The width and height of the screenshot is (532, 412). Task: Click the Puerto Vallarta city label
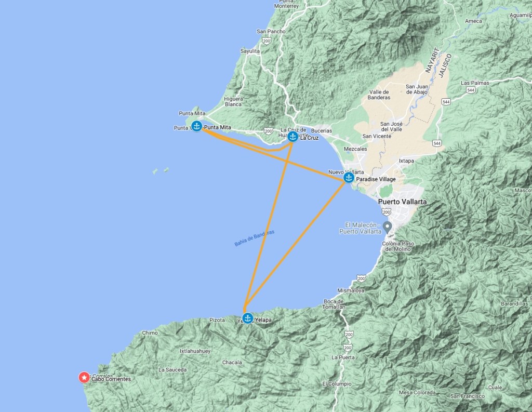403,202
